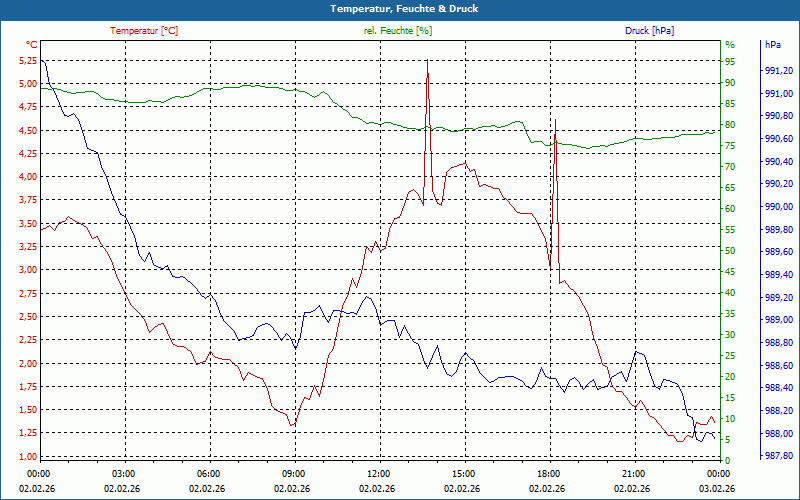The image size is (800, 500).
Task: Click the blue 'hPa' axis unit label
Action: point(773,45)
